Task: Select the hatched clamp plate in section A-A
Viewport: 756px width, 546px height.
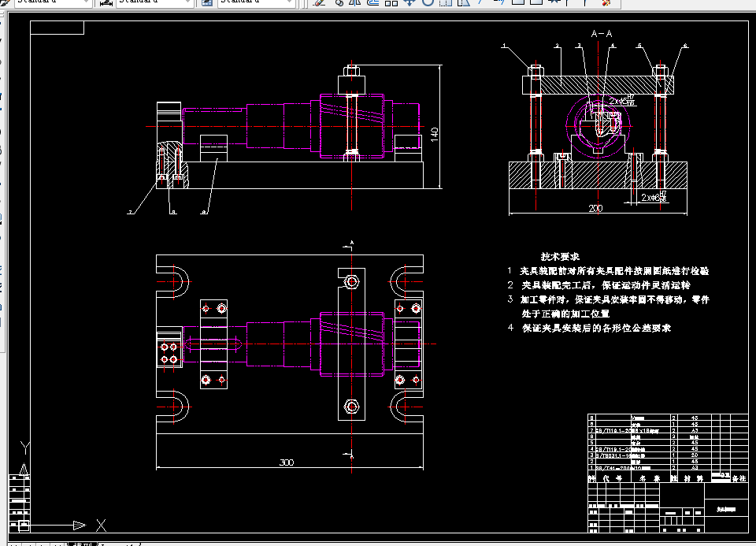Action: [598, 85]
